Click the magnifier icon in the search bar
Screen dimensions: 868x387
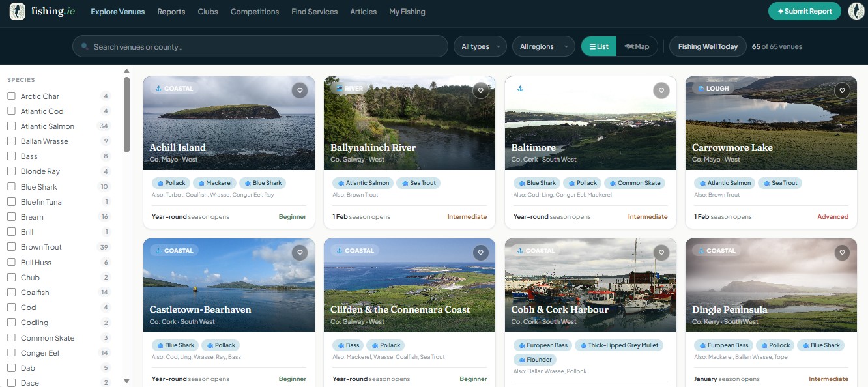coord(84,46)
